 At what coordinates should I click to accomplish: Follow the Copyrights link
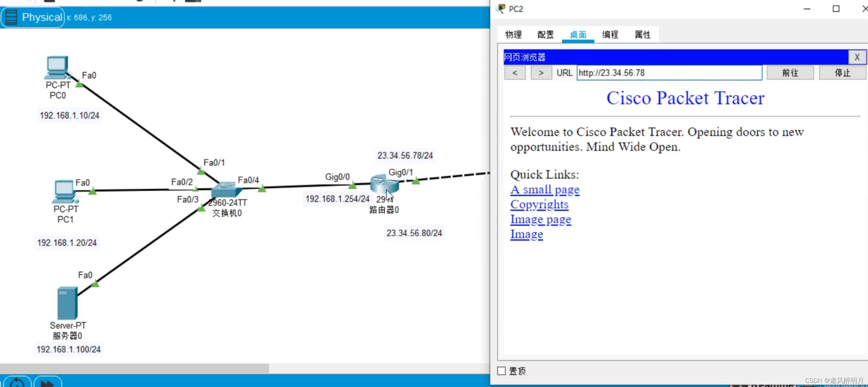pyautogui.click(x=539, y=204)
